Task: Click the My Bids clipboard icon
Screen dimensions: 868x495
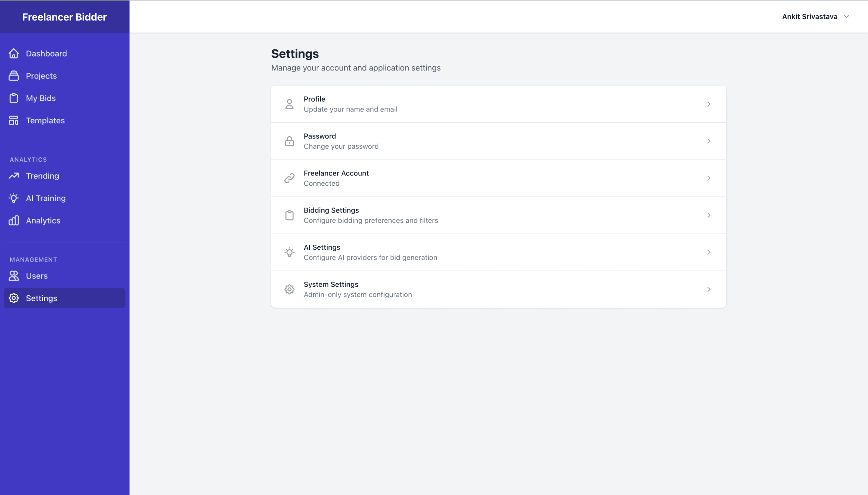Action: 14,98
